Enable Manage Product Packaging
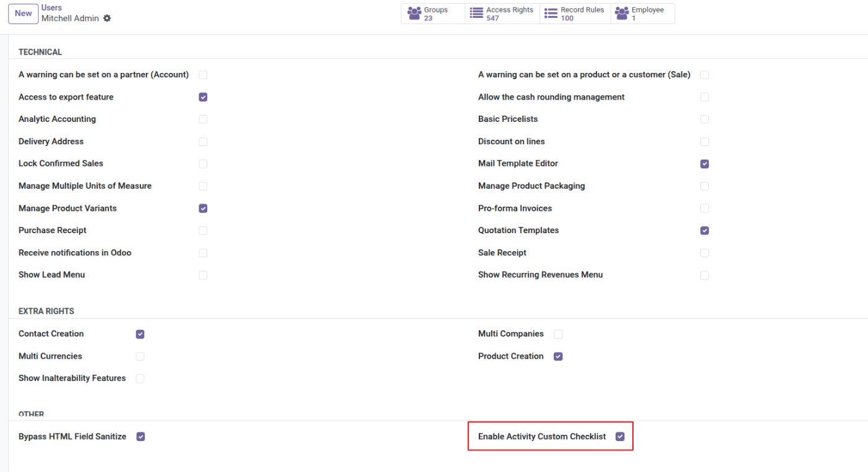The height and width of the screenshot is (472, 868). (705, 186)
